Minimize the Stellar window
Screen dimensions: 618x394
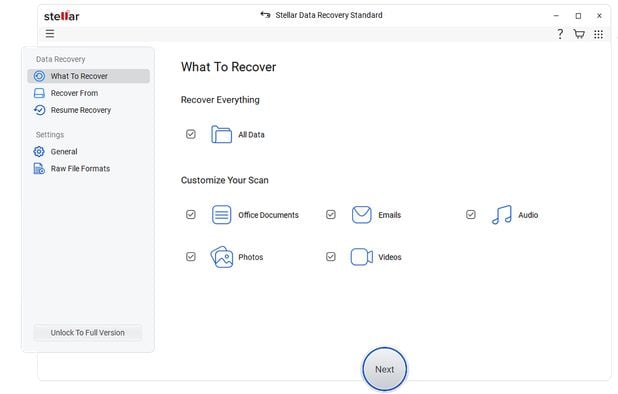click(556, 16)
